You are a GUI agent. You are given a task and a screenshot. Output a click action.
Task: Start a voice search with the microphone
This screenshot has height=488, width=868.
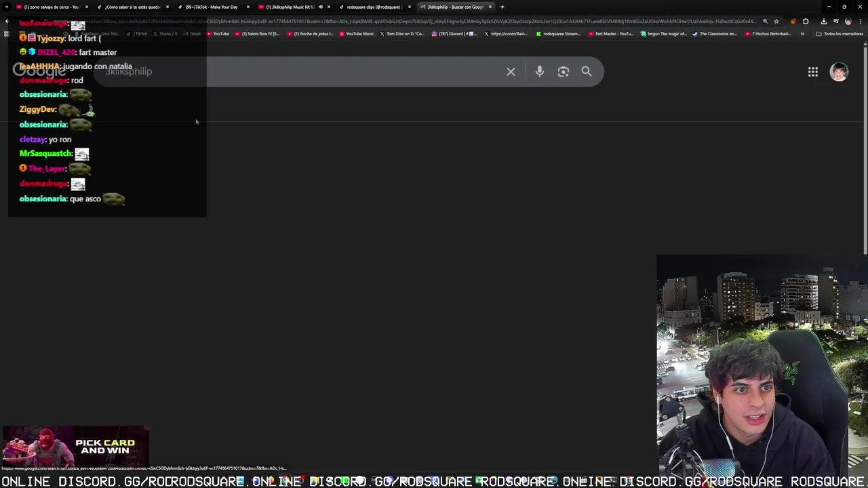[x=540, y=71]
